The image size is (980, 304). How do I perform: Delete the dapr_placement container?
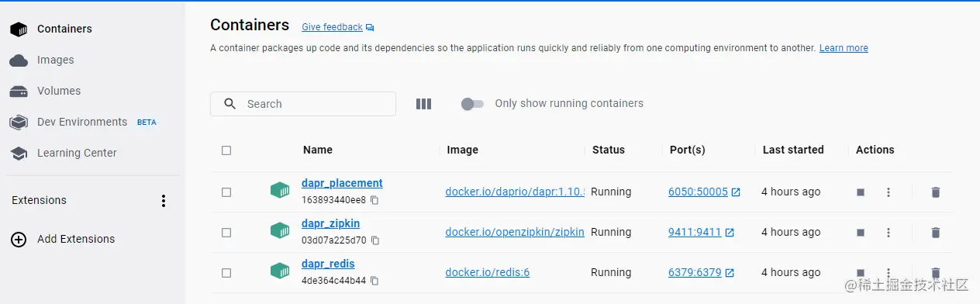tap(936, 192)
